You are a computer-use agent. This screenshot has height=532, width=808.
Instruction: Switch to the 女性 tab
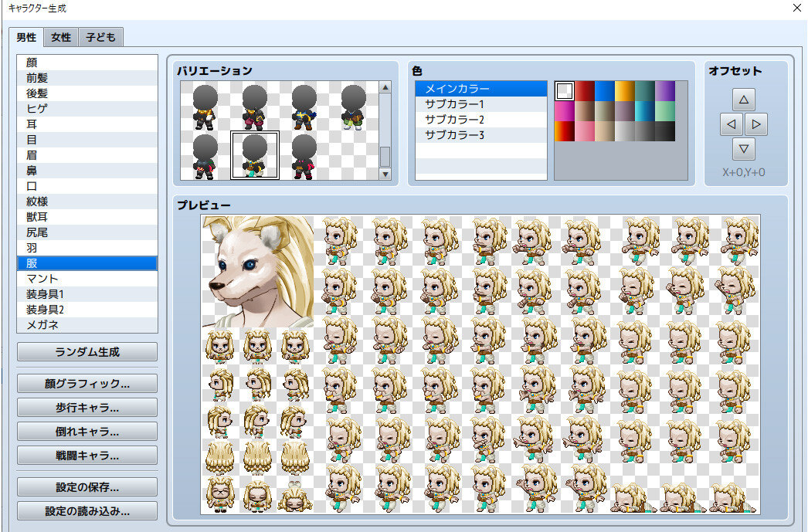[x=60, y=36]
